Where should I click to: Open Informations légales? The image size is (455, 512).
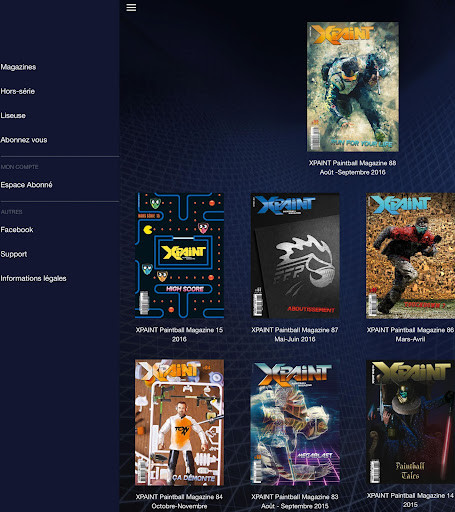coord(33,278)
